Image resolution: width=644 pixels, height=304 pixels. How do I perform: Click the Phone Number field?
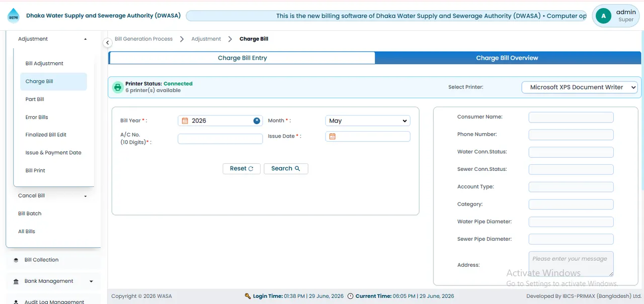coord(571,135)
